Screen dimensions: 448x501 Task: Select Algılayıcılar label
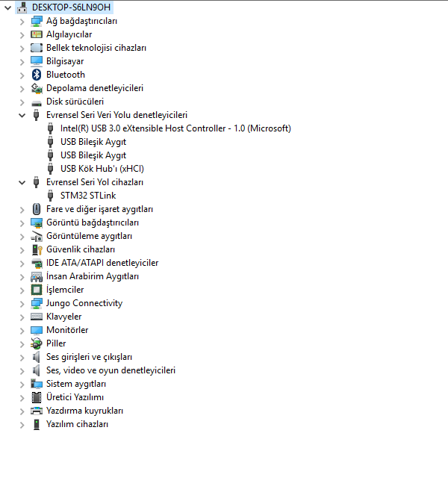[69, 34]
